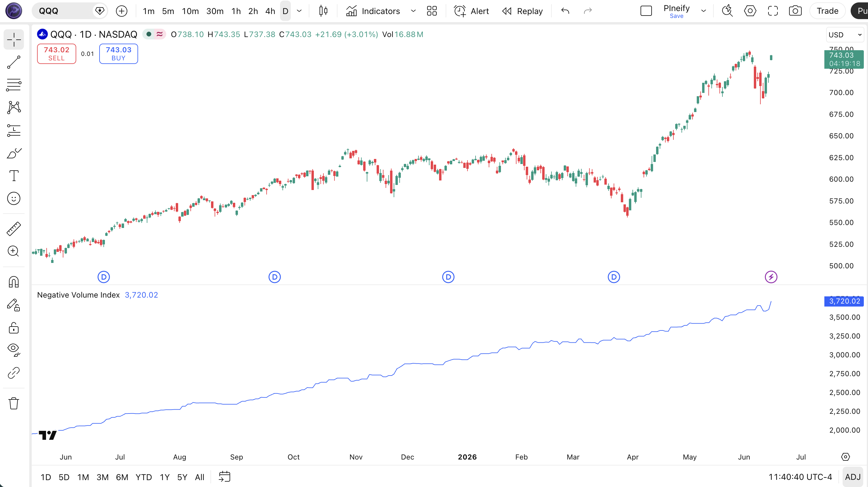Open the Trade panel button
Image resolution: width=868 pixels, height=487 pixels.
point(827,11)
